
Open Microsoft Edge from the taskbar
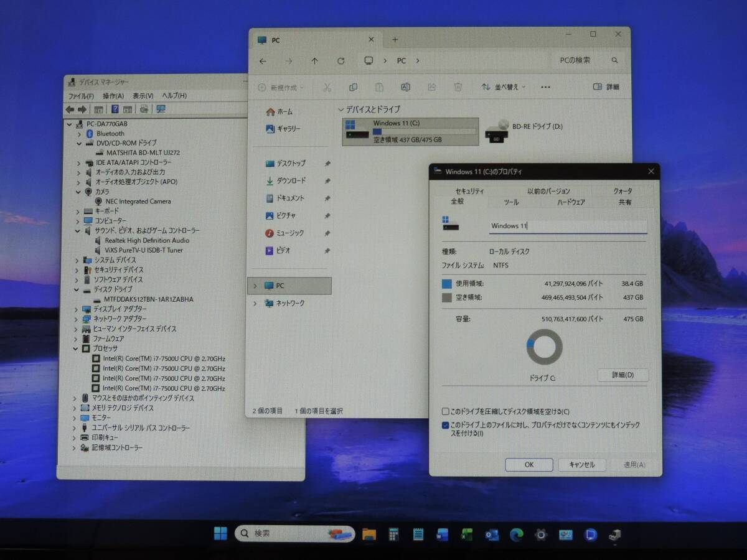(516, 534)
